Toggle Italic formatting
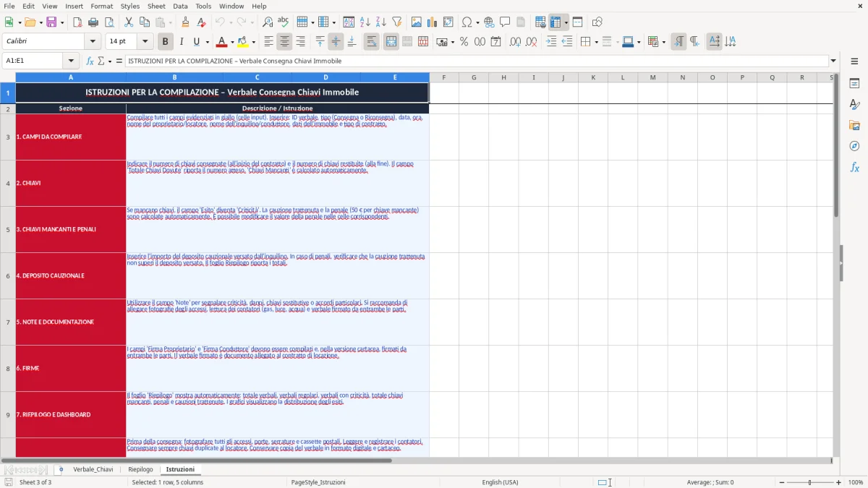The height and width of the screenshot is (488, 868). point(181,42)
